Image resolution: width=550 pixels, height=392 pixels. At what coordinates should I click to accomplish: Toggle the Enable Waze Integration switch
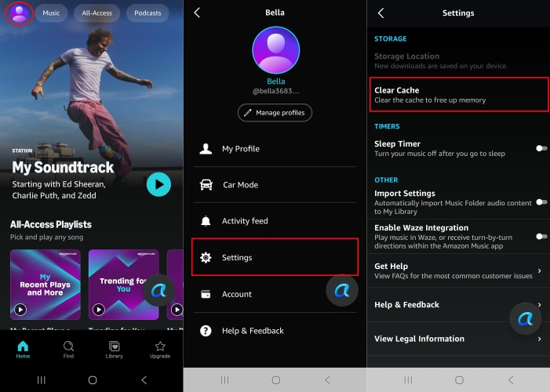pyautogui.click(x=541, y=236)
